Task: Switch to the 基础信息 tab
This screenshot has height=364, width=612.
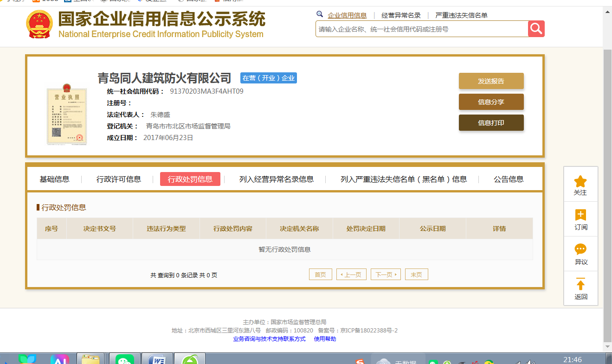Action: (x=54, y=179)
